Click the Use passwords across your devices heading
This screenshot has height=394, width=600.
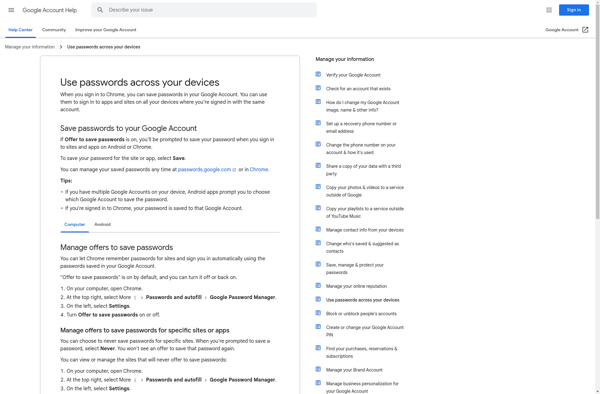point(140,82)
